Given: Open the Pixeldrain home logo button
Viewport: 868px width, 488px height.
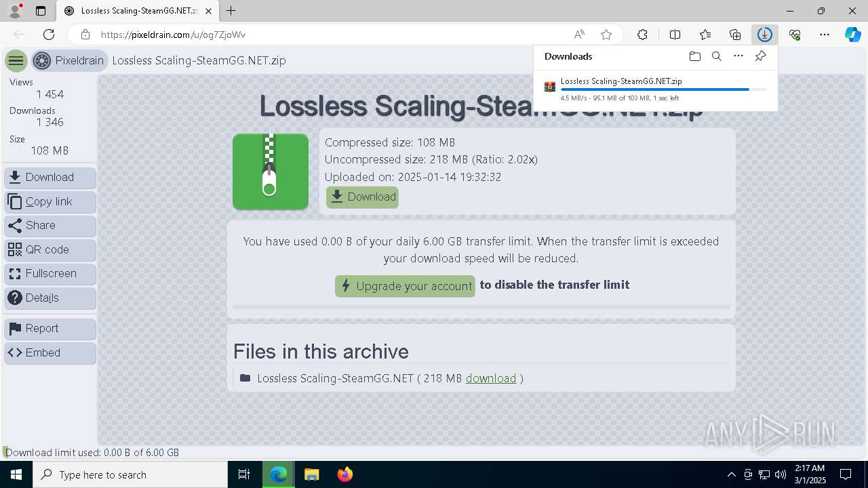Looking at the screenshot, I should pos(69,60).
